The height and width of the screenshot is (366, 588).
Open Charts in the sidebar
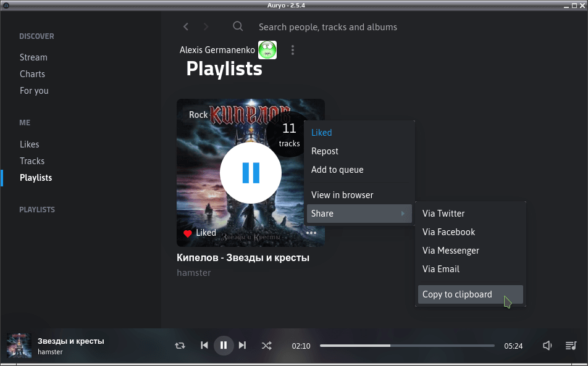32,74
